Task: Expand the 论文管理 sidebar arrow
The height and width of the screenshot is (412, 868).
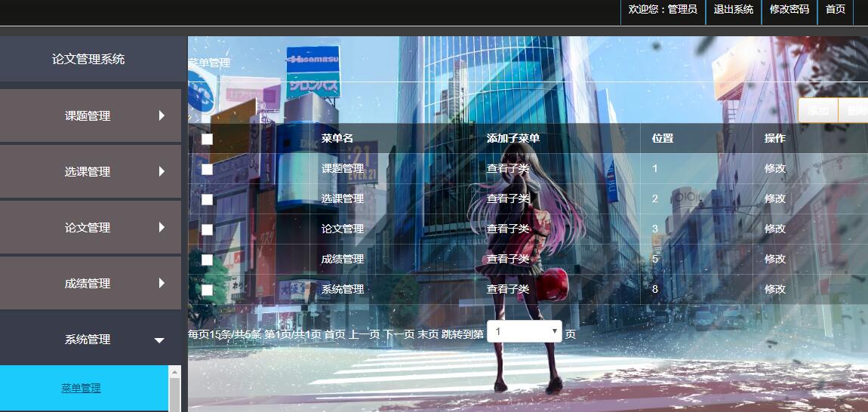Action: pos(162,227)
